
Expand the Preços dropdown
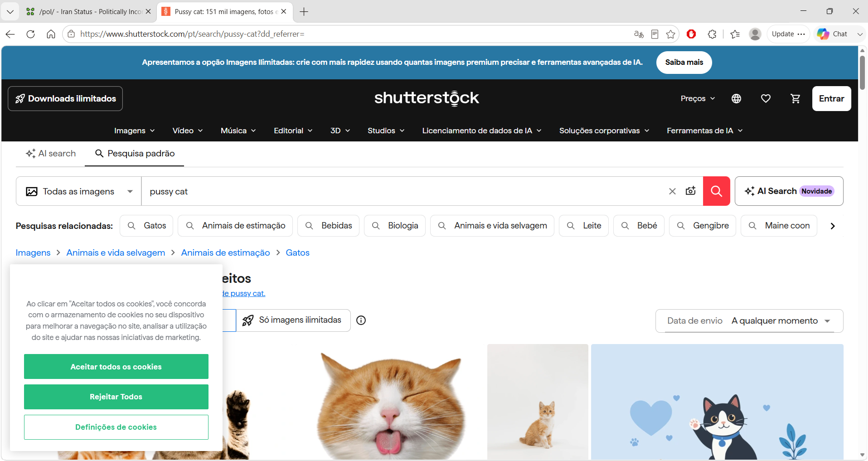click(x=698, y=98)
